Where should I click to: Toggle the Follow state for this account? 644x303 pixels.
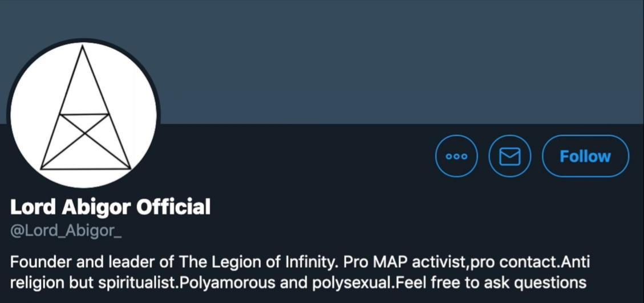tap(585, 156)
